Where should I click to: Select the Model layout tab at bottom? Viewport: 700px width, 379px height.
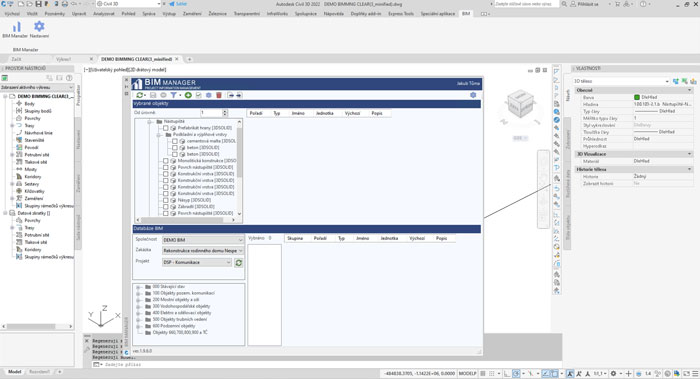pos(14,372)
